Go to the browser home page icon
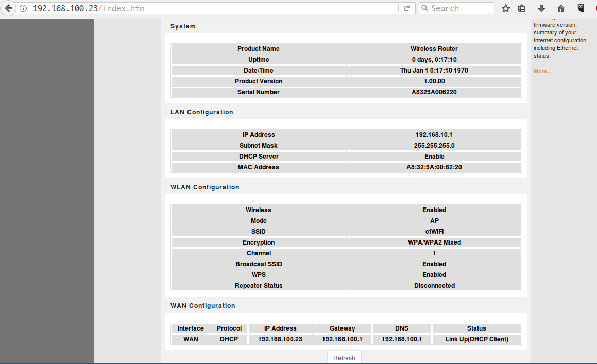The height and width of the screenshot is (364, 597). [561, 8]
